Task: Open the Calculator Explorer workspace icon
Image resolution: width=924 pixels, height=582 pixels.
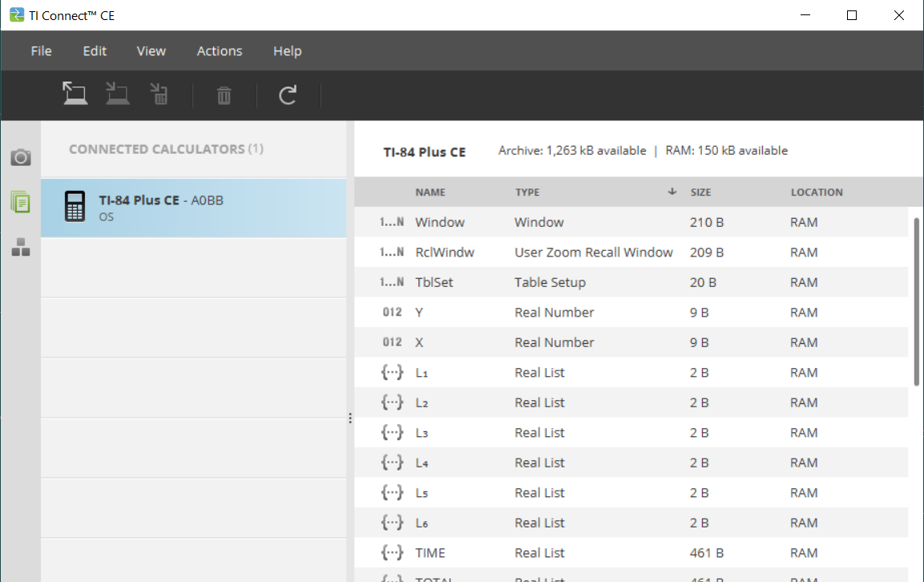Action: (x=21, y=202)
